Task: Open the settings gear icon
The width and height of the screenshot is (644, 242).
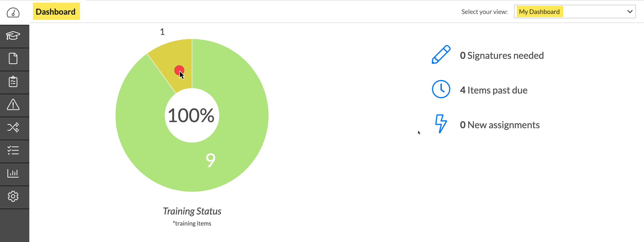Action: coord(13,196)
